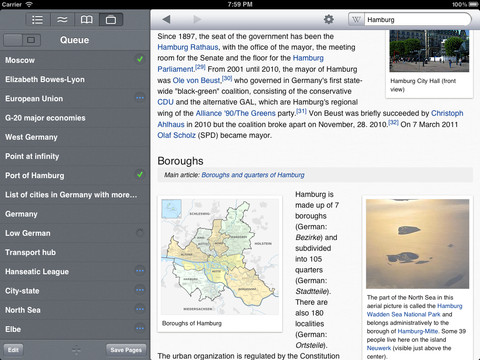Viewport: 480px width, 360px height.
Task: Open Hanseatic League queue entry
Action: 75,272
